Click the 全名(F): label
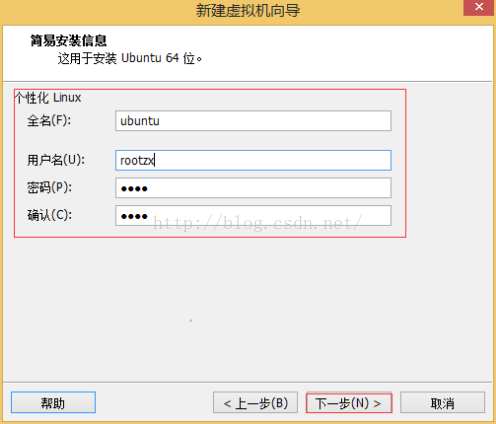This screenshot has height=424, width=496. point(49,120)
